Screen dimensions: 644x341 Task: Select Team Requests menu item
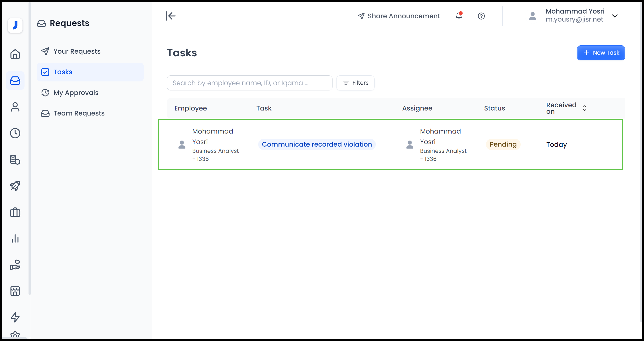(x=79, y=113)
